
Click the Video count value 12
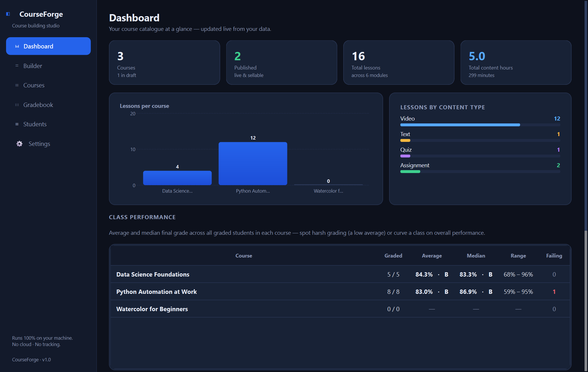pos(557,119)
